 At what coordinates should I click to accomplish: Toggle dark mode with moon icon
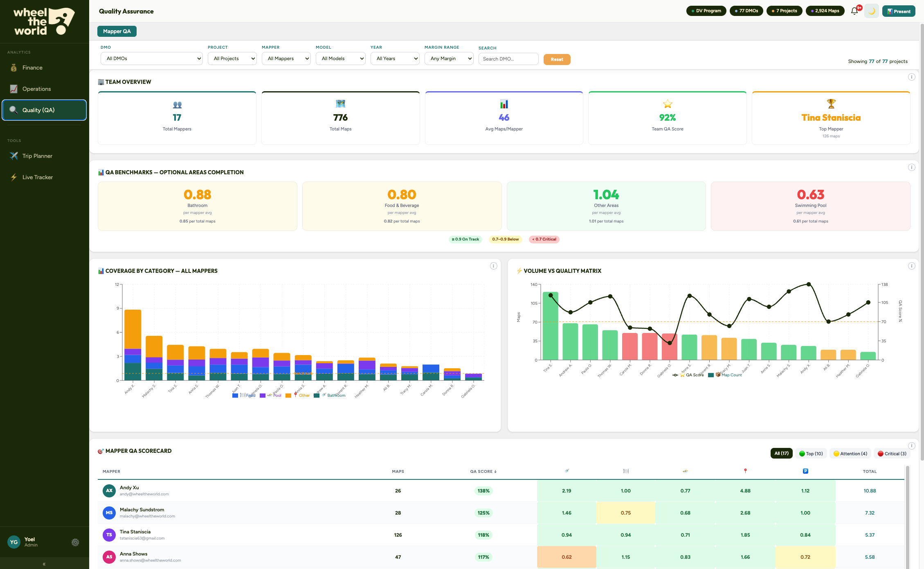(872, 11)
